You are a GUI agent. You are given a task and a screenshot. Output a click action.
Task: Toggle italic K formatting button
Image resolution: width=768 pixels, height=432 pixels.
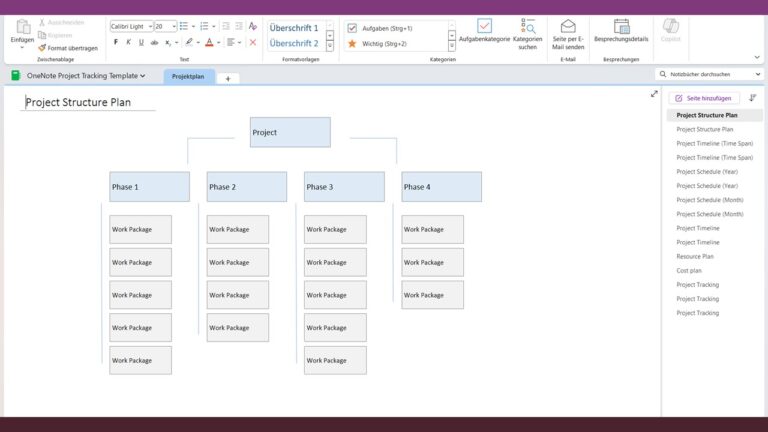point(128,43)
